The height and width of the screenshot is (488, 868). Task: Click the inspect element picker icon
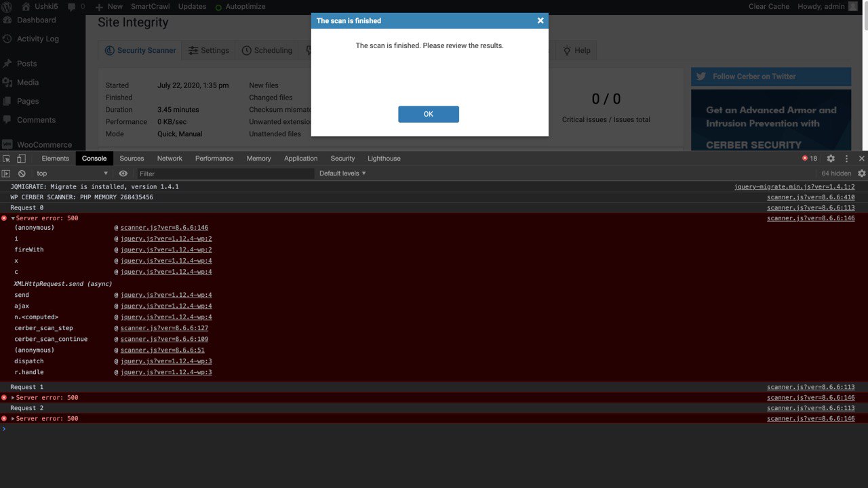click(6, 159)
